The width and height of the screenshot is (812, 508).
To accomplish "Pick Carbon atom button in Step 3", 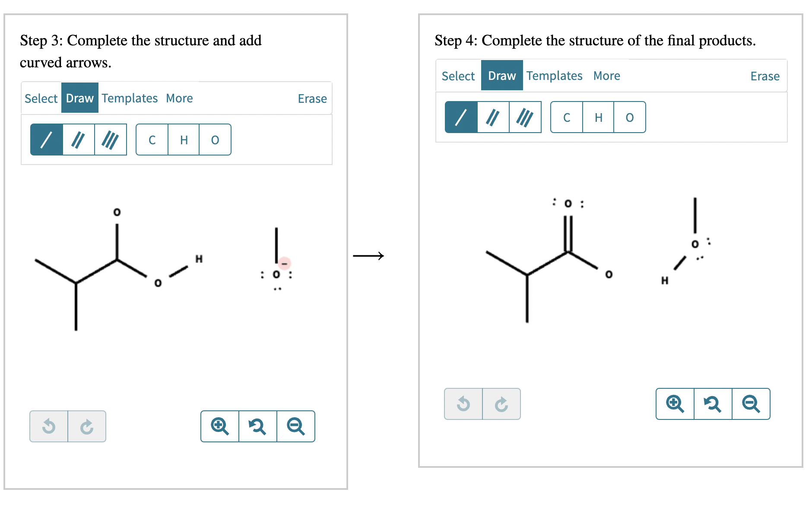I will (152, 140).
